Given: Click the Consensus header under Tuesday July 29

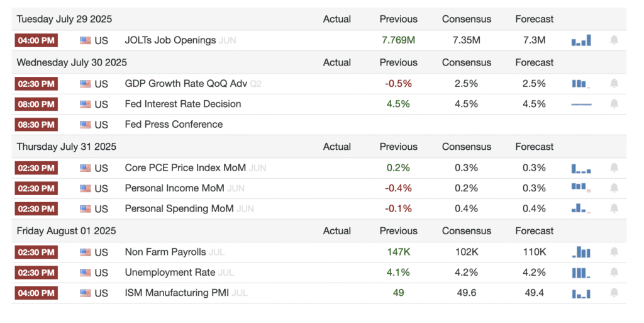Looking at the screenshot, I should [x=467, y=19].
